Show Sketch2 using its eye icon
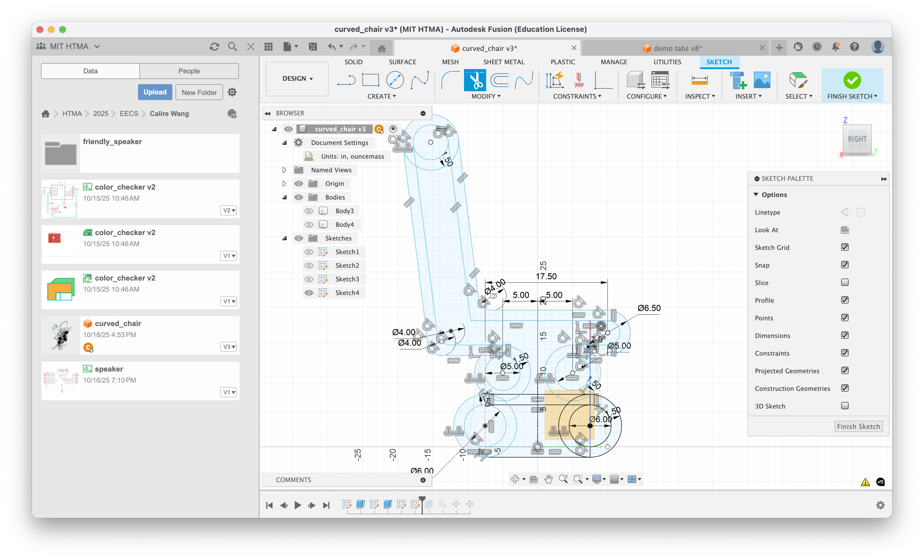Screen dimensions: 924x560 309,266
